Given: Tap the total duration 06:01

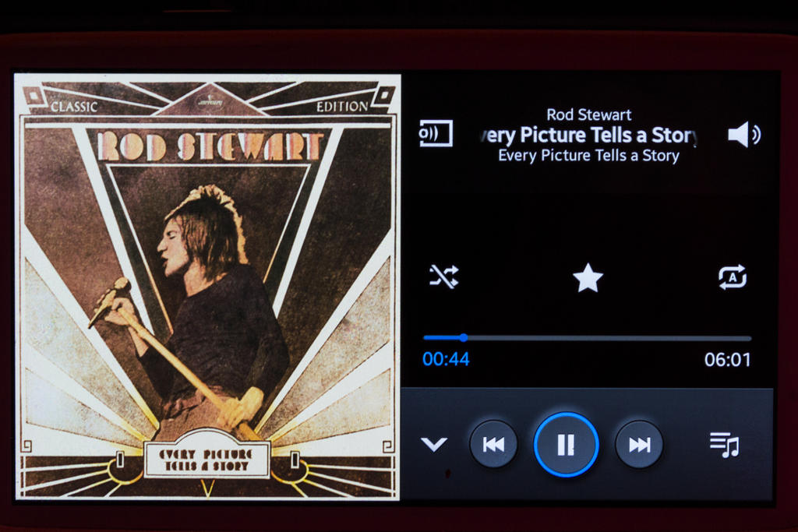Looking at the screenshot, I should click(x=727, y=360).
